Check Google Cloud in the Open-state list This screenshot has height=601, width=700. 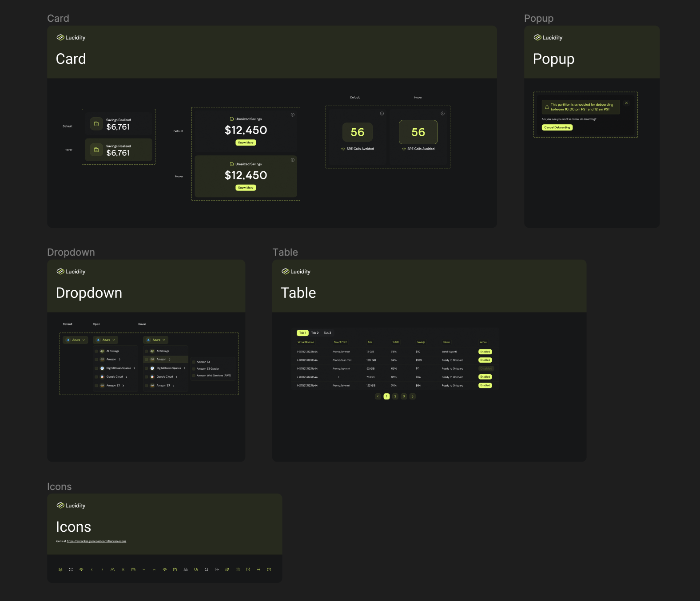[x=96, y=377]
